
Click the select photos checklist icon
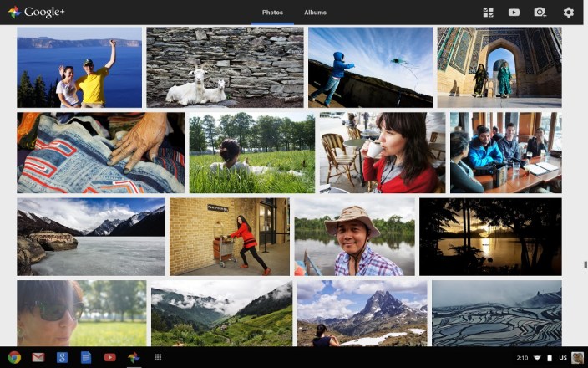click(x=489, y=13)
